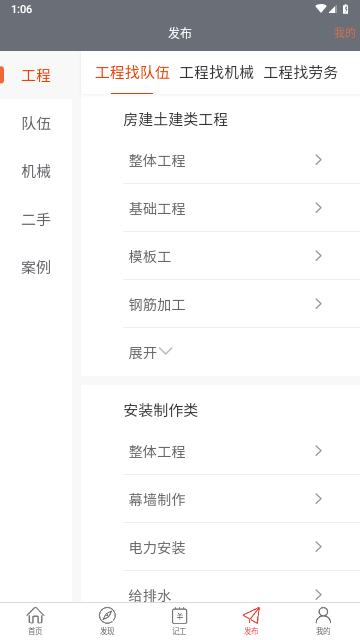Screen dimensions: 360x640
Task: Expand the 展开 list under 房建土建类工程
Action: pos(151,352)
